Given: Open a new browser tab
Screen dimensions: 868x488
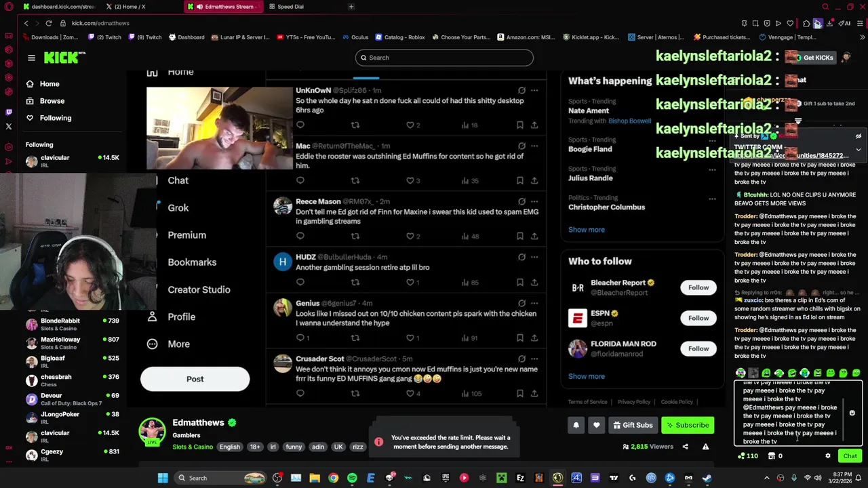Looking at the screenshot, I should [351, 7].
